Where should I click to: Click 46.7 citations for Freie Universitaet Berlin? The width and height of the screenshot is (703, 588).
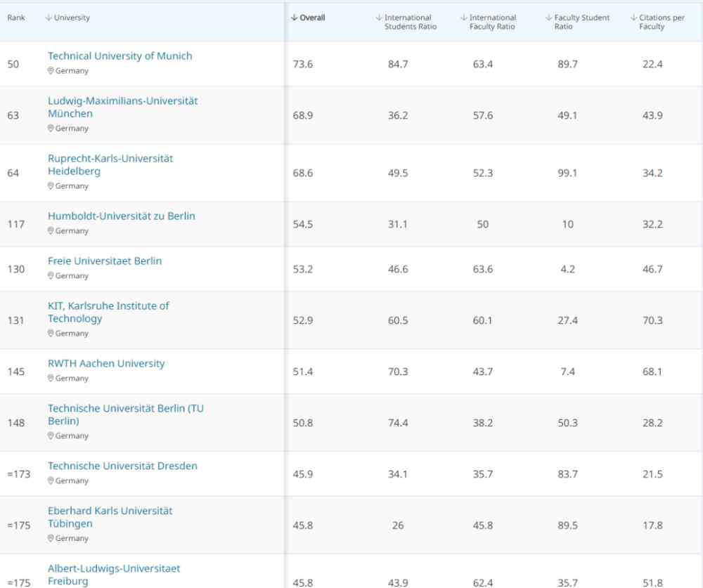coord(652,269)
